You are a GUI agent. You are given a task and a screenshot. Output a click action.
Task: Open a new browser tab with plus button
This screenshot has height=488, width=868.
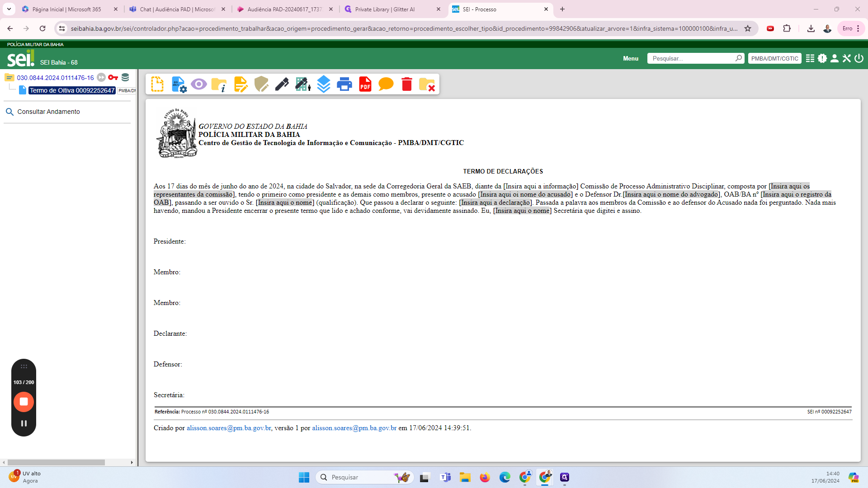tap(562, 9)
